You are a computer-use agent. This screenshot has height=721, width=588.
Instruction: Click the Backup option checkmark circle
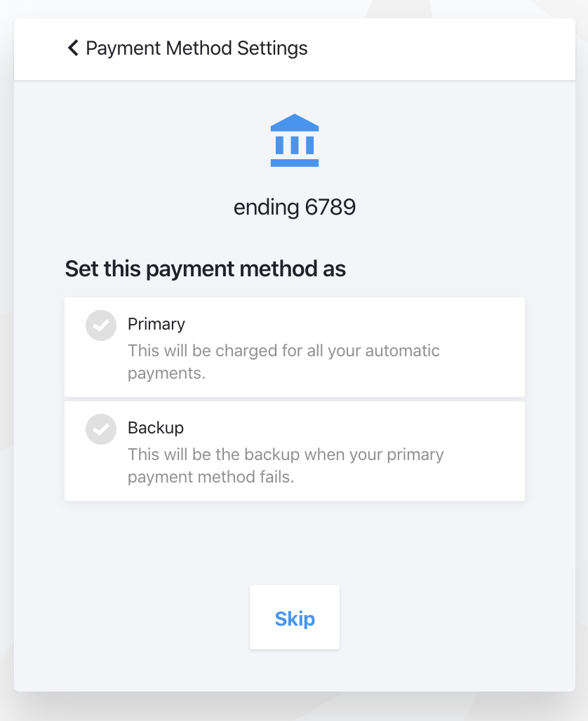(101, 429)
